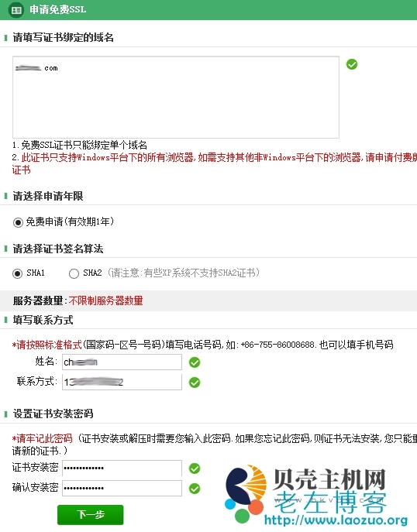Screen dimensions: 417x532
Task: Click into the domain name textarea
Action: click(x=176, y=97)
